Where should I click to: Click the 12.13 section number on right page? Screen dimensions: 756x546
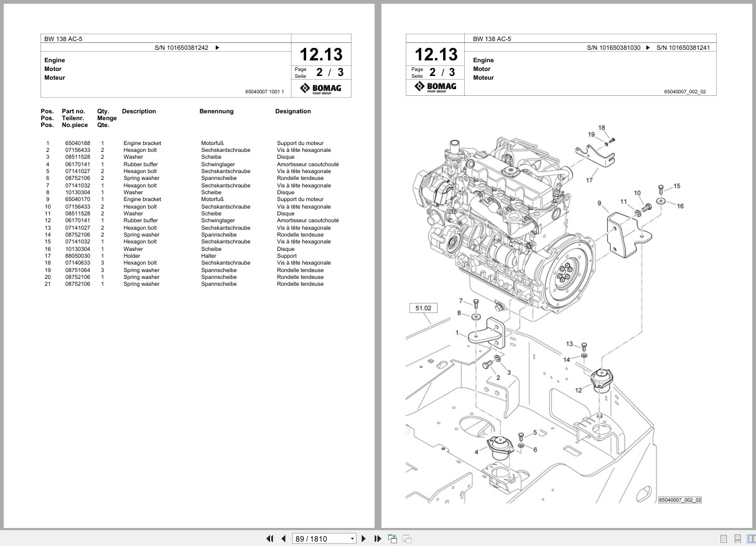click(x=436, y=54)
